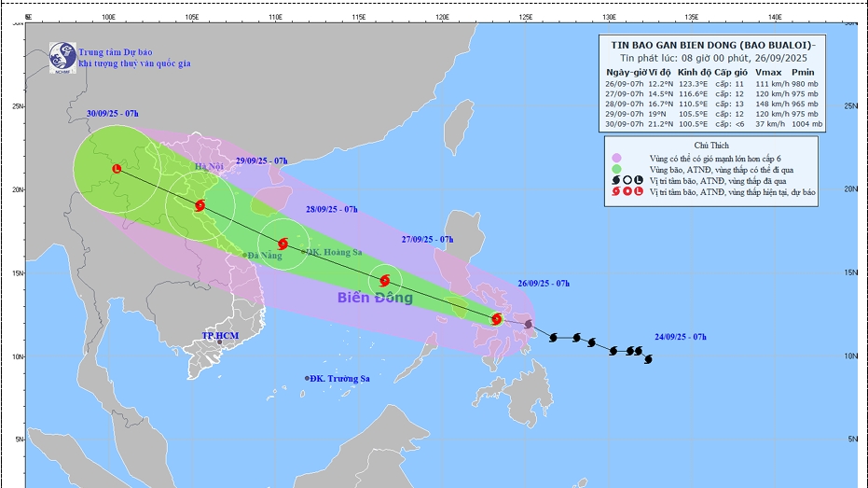868x488 pixels.
Task: Click the green legend swatch for storm path zone
Action: click(617, 170)
